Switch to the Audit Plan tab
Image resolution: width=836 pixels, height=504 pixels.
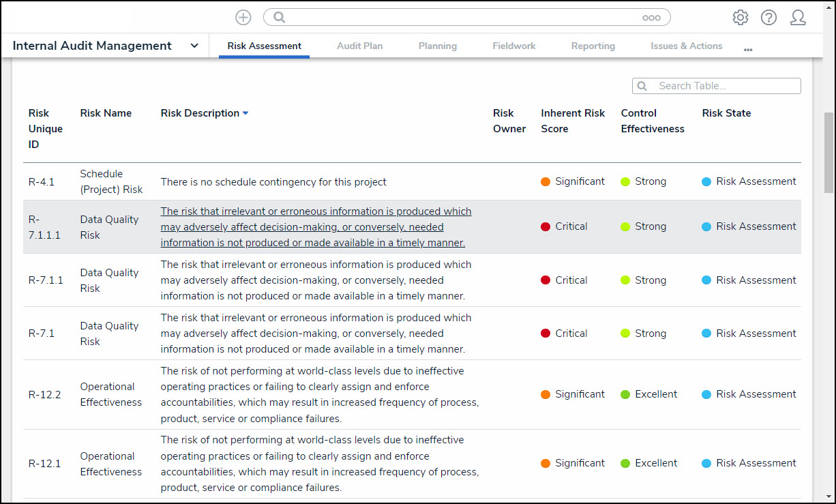click(x=359, y=46)
